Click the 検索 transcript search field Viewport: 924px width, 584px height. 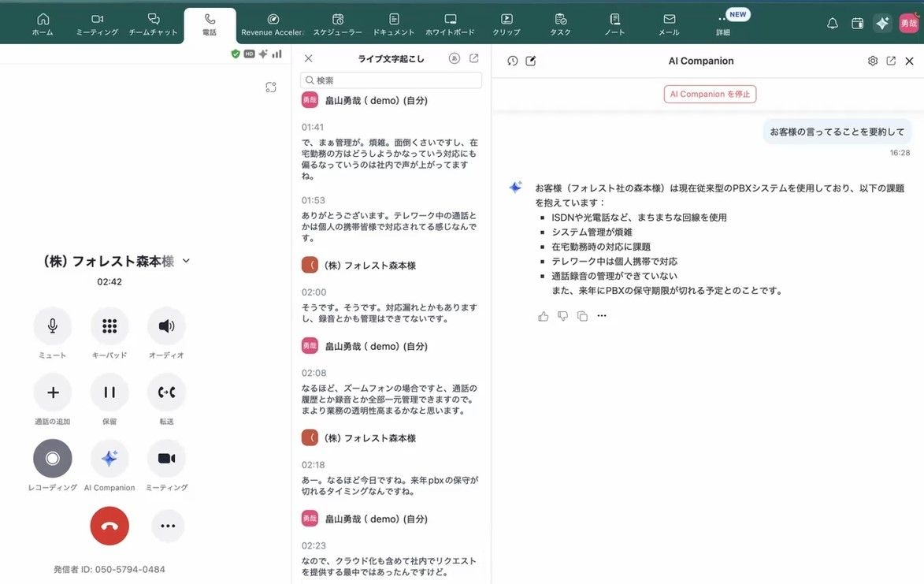pos(391,80)
